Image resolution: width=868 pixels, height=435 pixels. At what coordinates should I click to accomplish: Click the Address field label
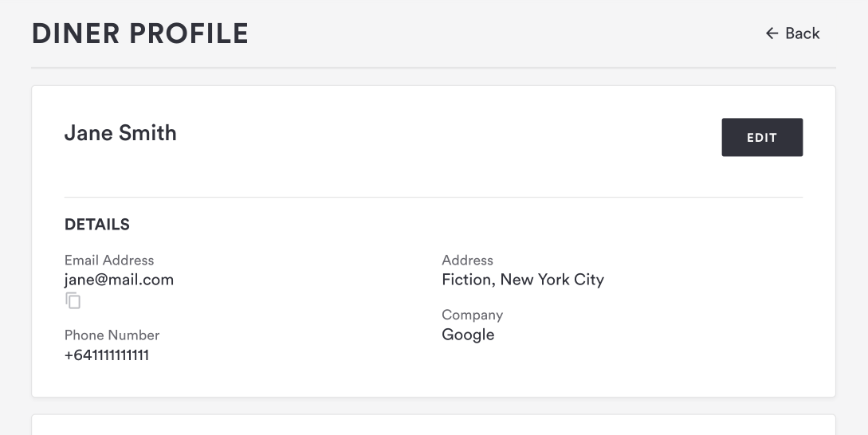pyautogui.click(x=467, y=261)
